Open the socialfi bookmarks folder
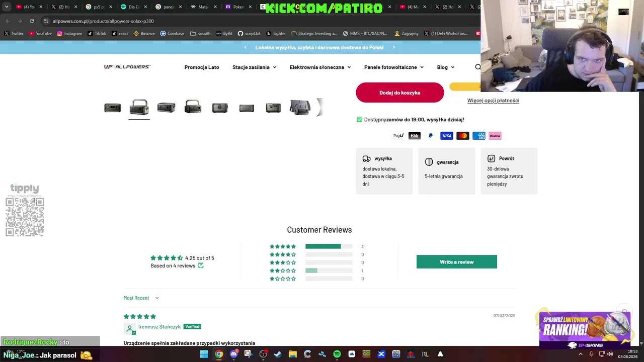 click(x=200, y=34)
